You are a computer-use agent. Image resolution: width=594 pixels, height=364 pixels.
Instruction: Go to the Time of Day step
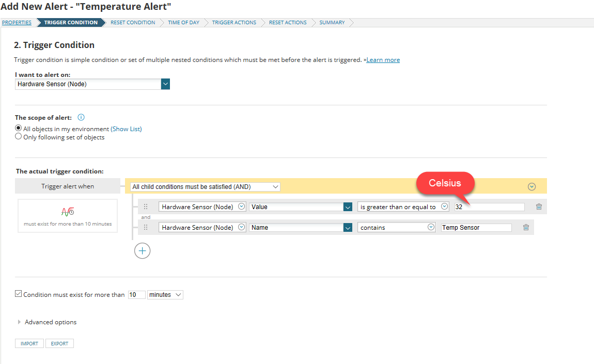184,23
